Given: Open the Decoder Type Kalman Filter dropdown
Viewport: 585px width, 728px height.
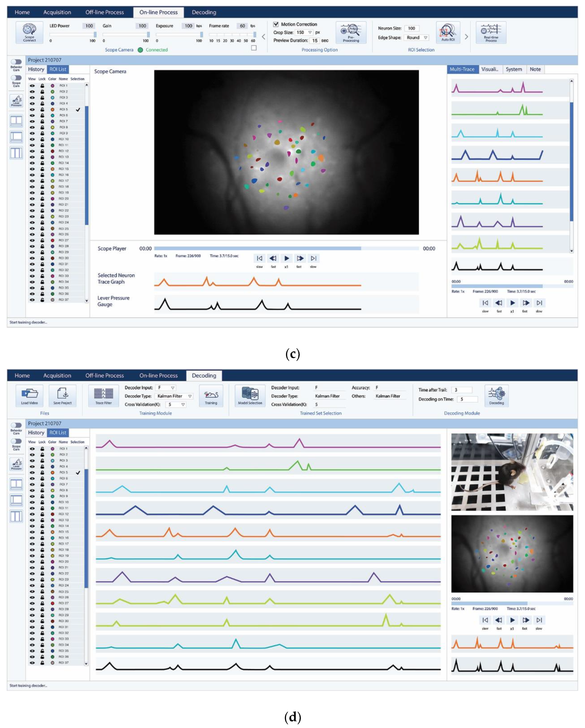Looking at the screenshot, I should coord(190,396).
